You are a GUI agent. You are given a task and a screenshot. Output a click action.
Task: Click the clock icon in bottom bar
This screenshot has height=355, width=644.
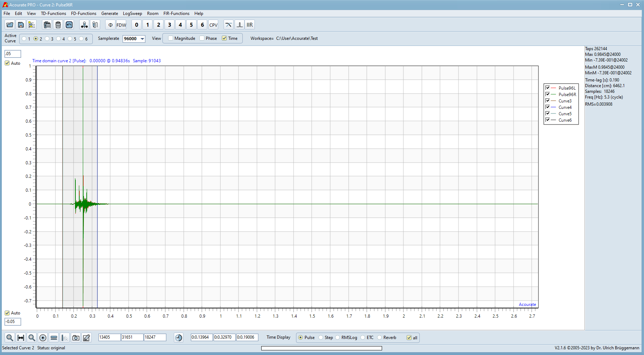(178, 338)
